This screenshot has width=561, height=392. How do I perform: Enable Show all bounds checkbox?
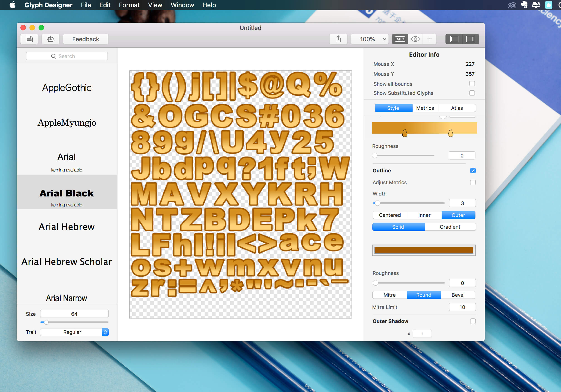click(472, 84)
